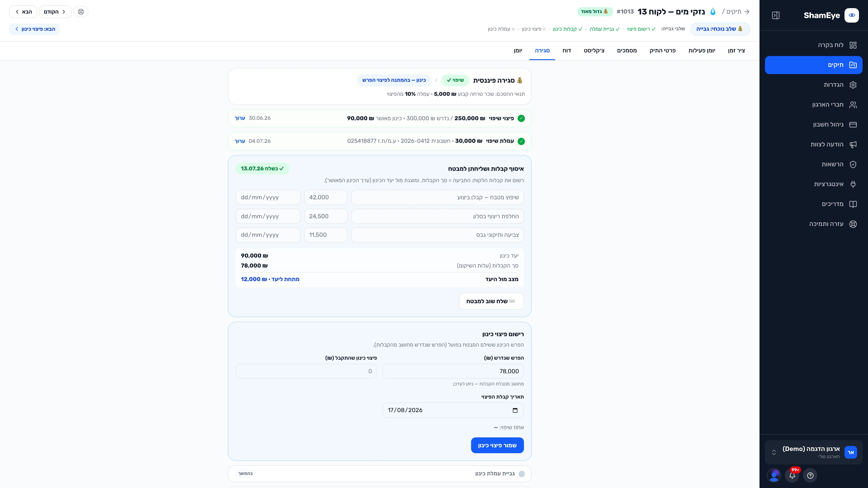Screen dimensions: 868x488
Task: Click ערוך on the עמלת שיפוי row
Action: [x=240, y=141]
